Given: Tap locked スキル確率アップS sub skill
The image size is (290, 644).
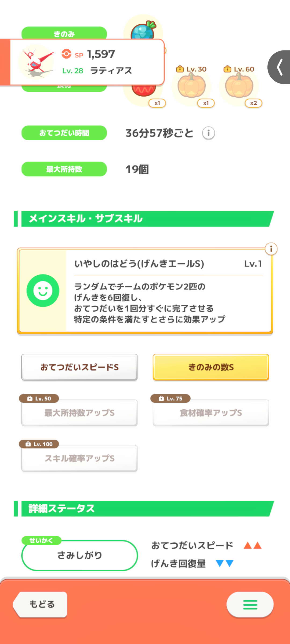Looking at the screenshot, I should [79, 458].
